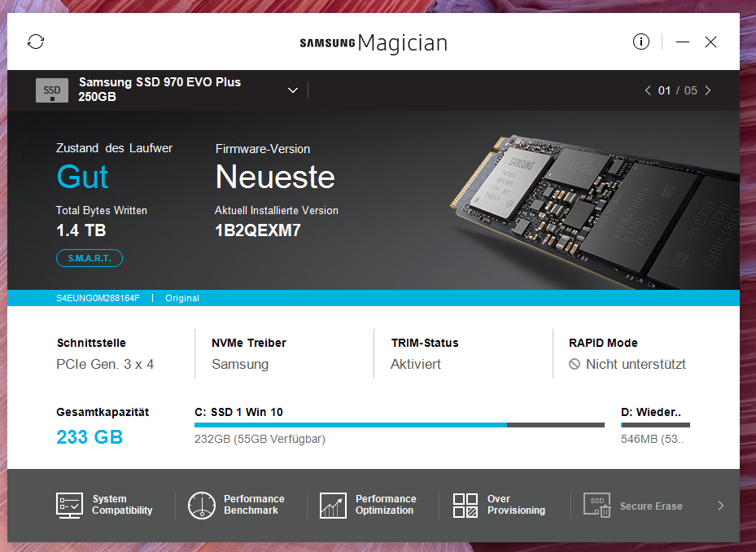Image resolution: width=756 pixels, height=552 pixels.
Task: Click the PCIe Gen. 3 x 4 interface value
Action: coord(105,364)
